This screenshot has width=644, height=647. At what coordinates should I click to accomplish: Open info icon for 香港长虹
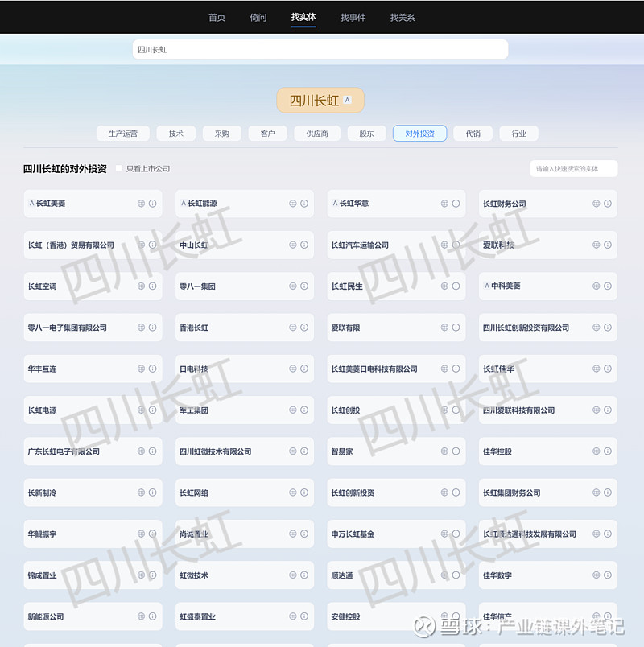click(304, 328)
